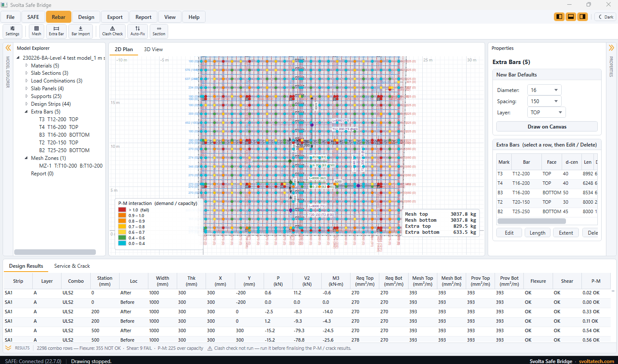
Task: Expand the Materials (5) tree node
Action: pyautogui.click(x=27, y=66)
